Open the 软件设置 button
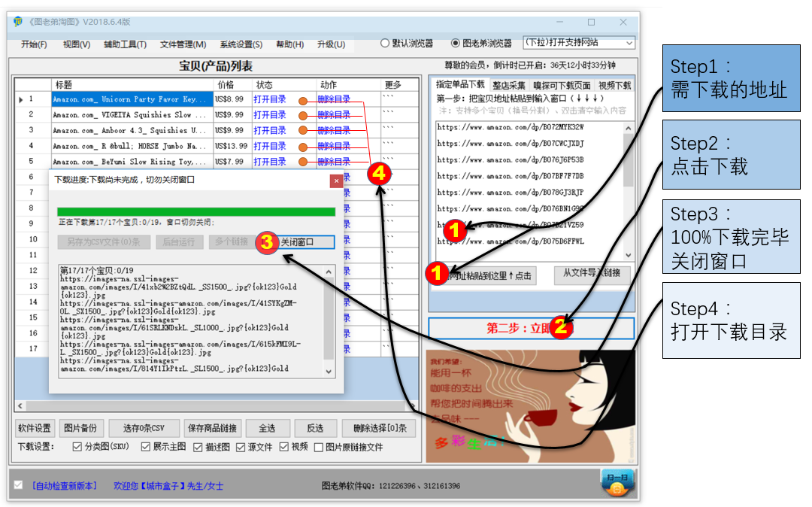Image resolution: width=812 pixels, height=507 pixels. pos(35,428)
